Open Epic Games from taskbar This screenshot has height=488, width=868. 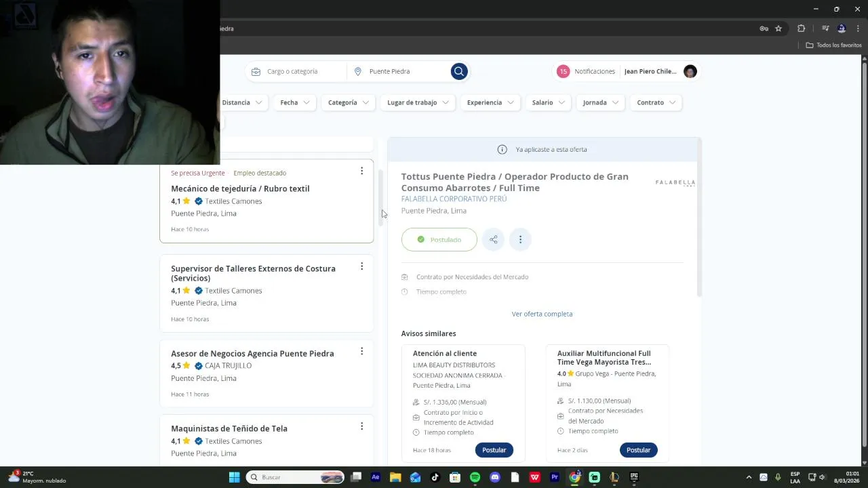coord(634,477)
